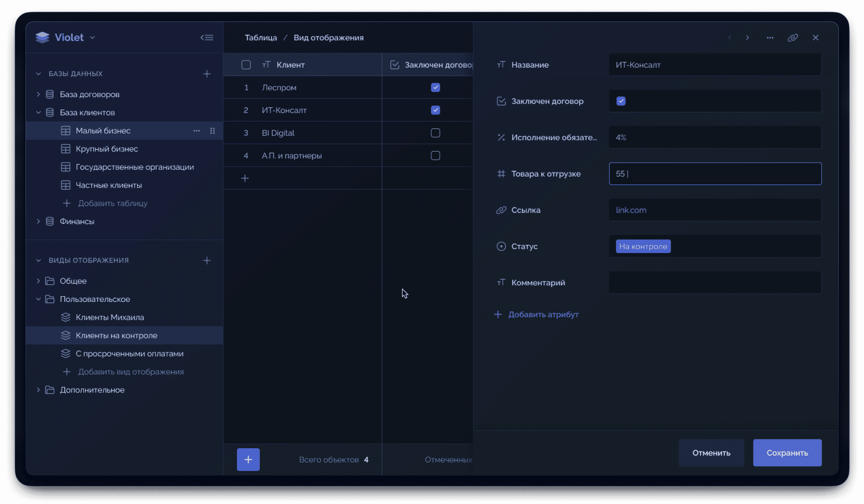Open the Violet workspace dropdown
The height and width of the screenshot is (504, 864).
click(92, 37)
